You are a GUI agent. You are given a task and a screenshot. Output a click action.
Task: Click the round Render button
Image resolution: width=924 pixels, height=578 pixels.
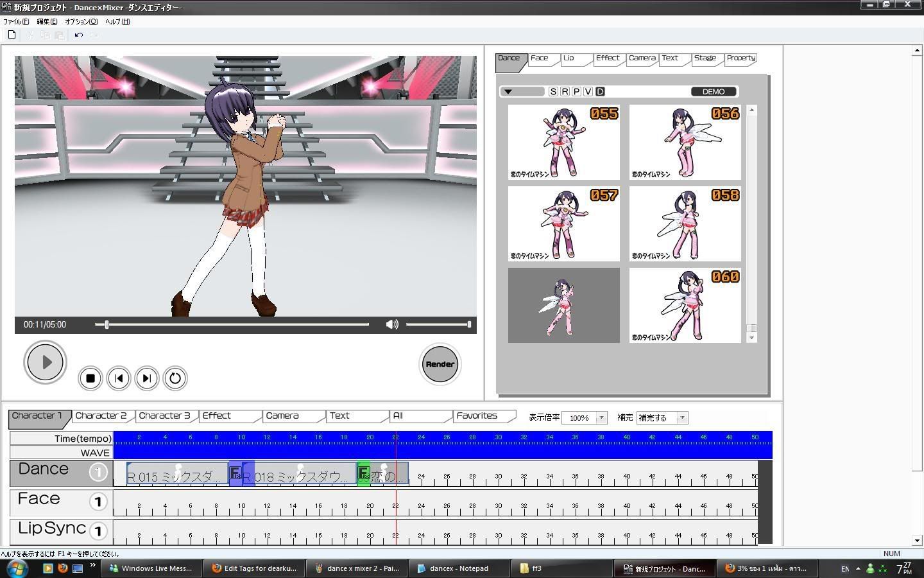pos(440,364)
